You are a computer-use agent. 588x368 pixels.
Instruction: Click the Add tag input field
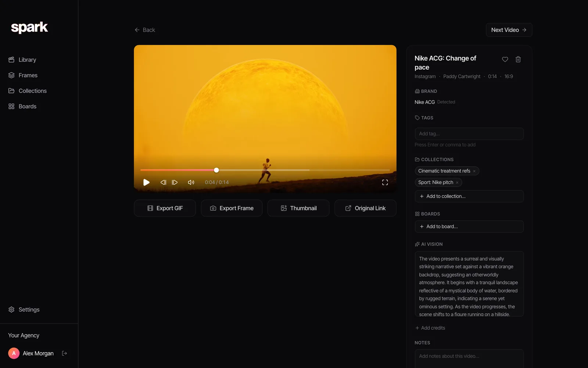tap(469, 134)
